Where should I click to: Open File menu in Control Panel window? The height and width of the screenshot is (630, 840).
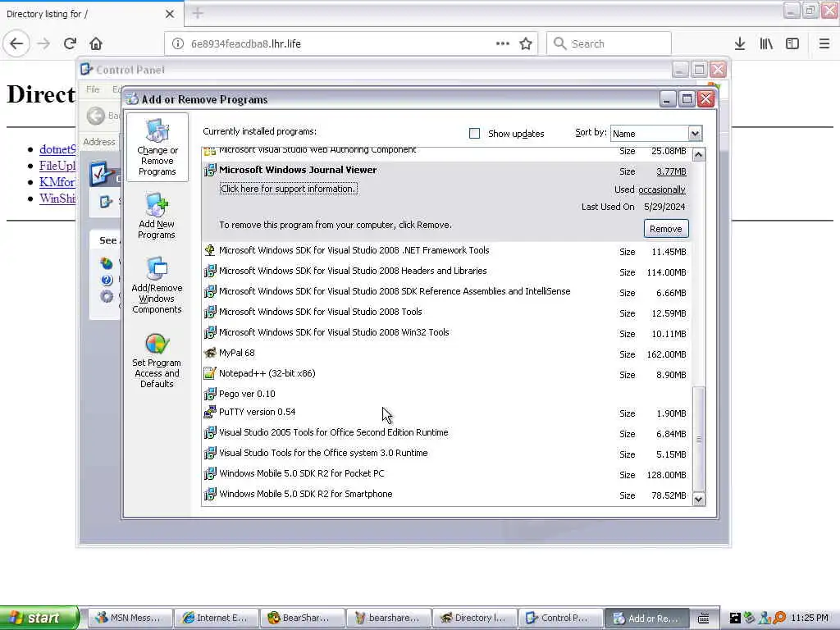pos(93,89)
